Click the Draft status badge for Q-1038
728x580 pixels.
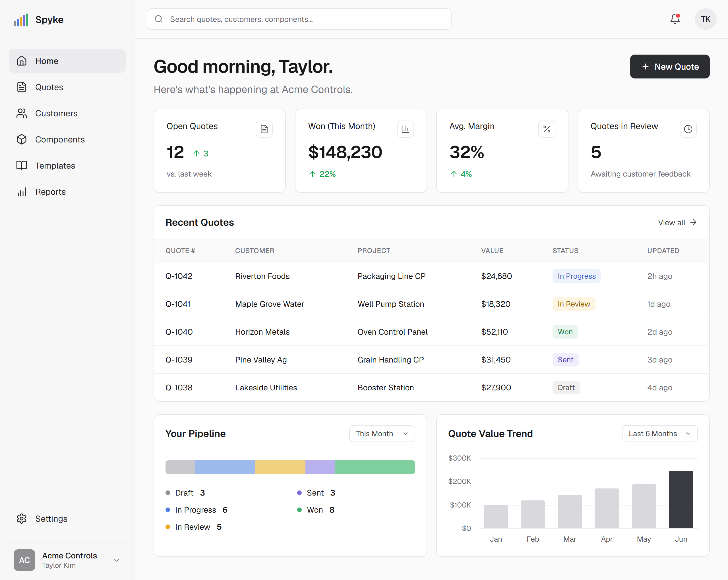(x=566, y=388)
